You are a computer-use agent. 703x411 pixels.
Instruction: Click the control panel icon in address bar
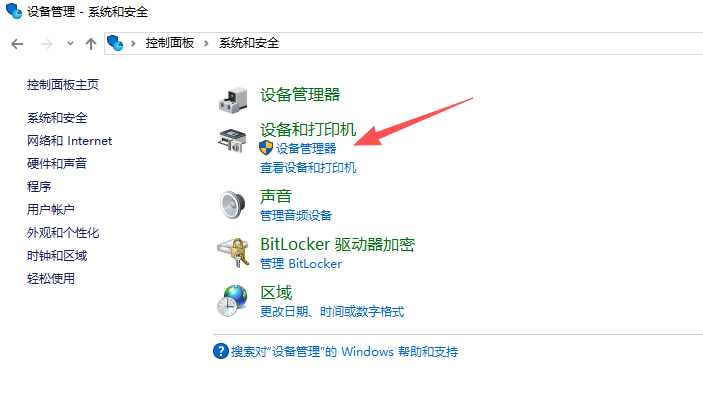[115, 43]
